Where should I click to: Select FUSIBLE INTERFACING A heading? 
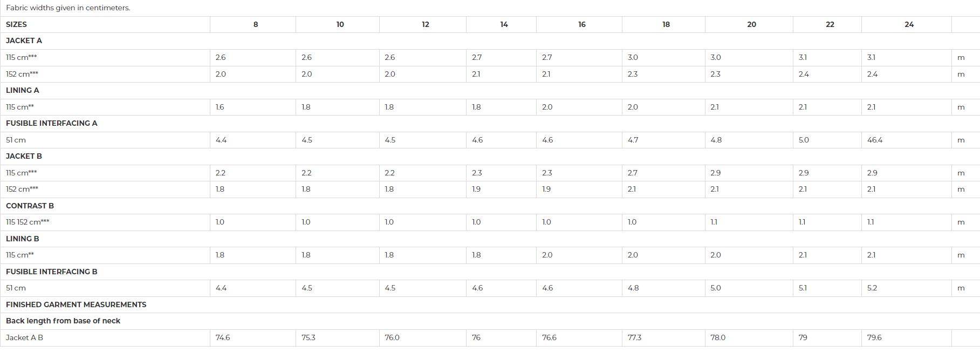coord(52,123)
